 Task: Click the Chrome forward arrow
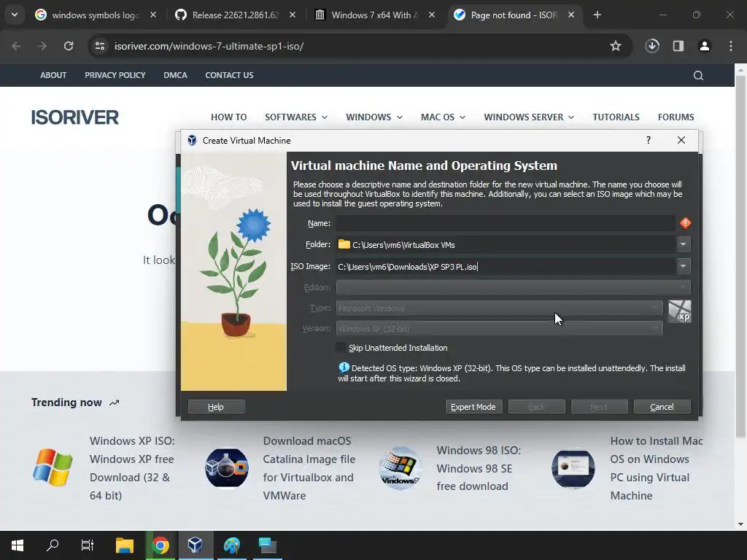click(42, 46)
